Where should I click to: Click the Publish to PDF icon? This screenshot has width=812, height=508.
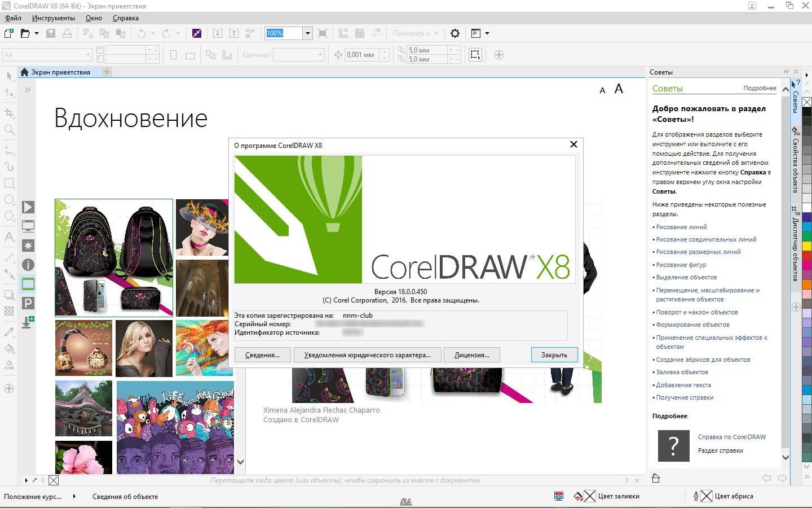click(250, 33)
